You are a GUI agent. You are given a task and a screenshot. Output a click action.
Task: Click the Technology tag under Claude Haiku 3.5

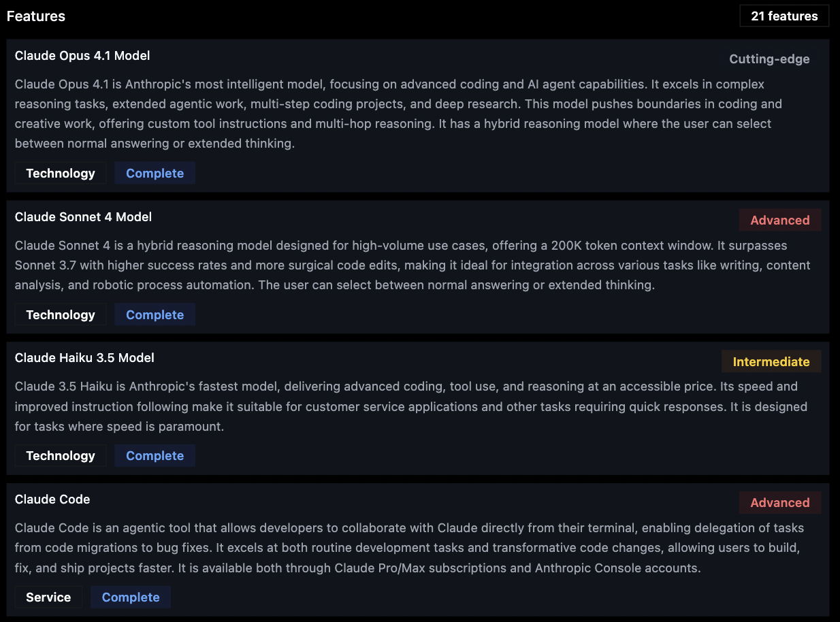point(61,456)
